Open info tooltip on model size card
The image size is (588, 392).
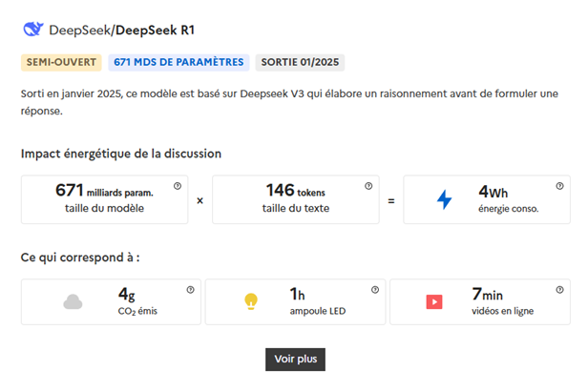click(x=178, y=186)
